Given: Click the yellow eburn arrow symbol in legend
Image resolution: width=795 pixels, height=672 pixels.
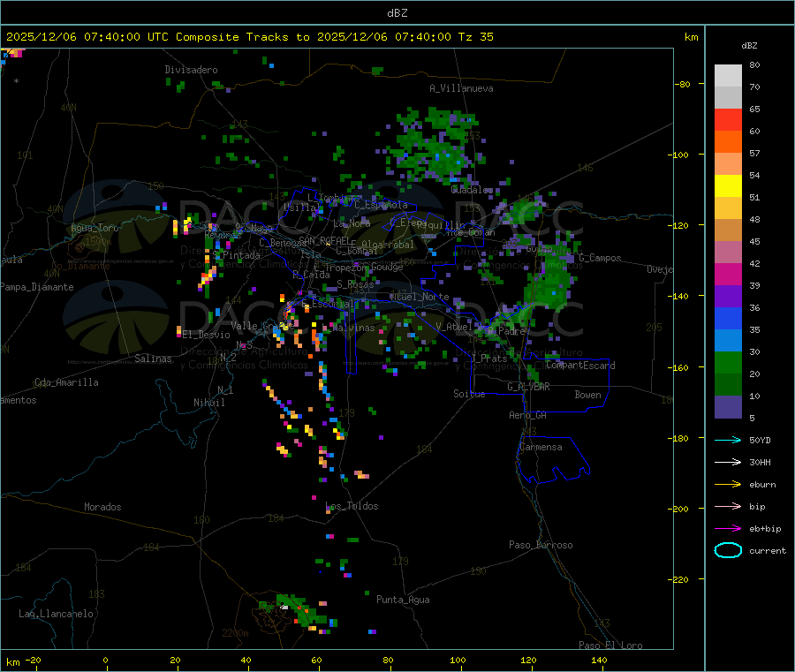Looking at the screenshot, I should point(728,484).
